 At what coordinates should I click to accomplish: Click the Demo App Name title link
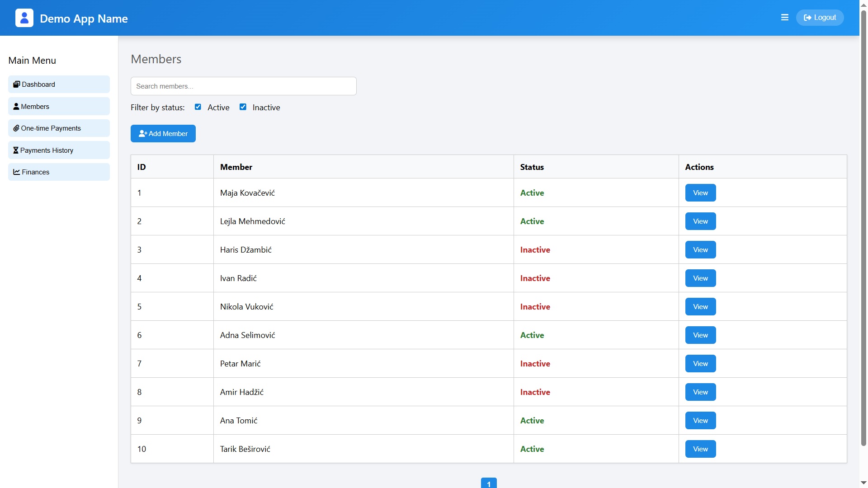pos(84,19)
